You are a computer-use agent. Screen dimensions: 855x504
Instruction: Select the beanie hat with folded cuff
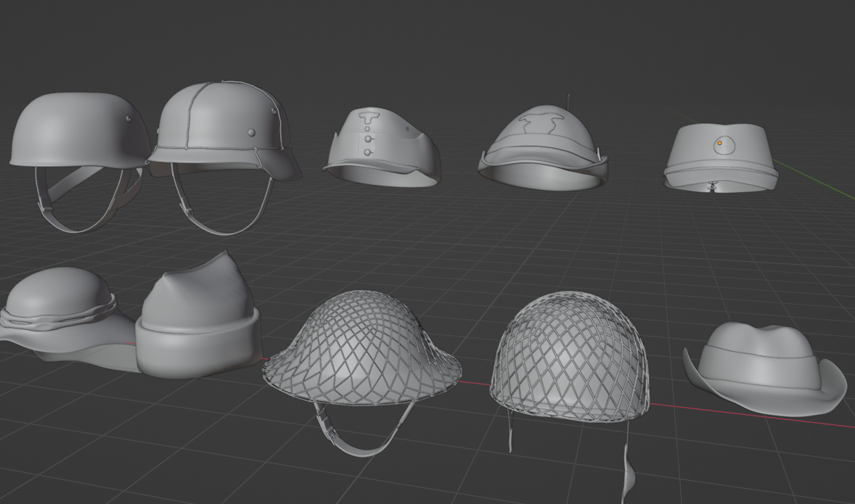tap(198, 316)
